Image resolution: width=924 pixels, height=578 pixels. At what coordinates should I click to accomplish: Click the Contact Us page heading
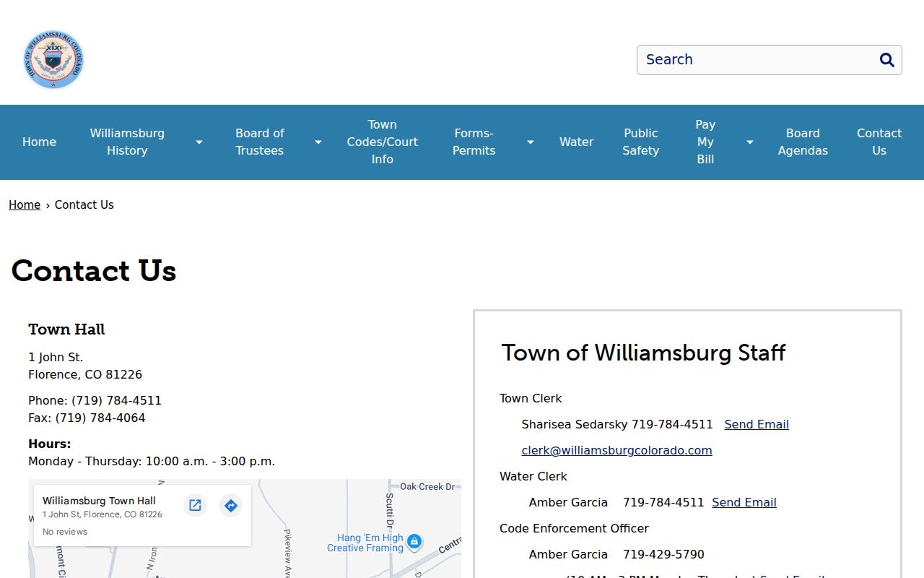[94, 271]
